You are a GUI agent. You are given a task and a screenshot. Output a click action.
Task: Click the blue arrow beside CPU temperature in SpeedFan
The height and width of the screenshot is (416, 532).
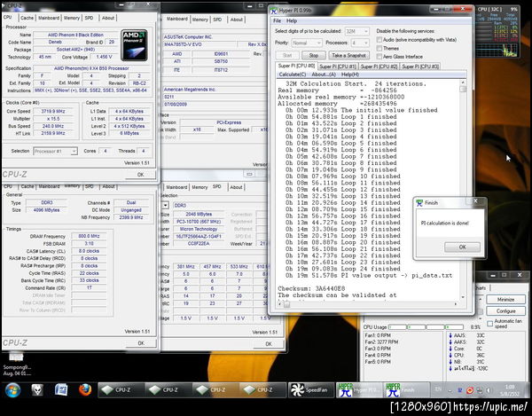click(x=450, y=356)
